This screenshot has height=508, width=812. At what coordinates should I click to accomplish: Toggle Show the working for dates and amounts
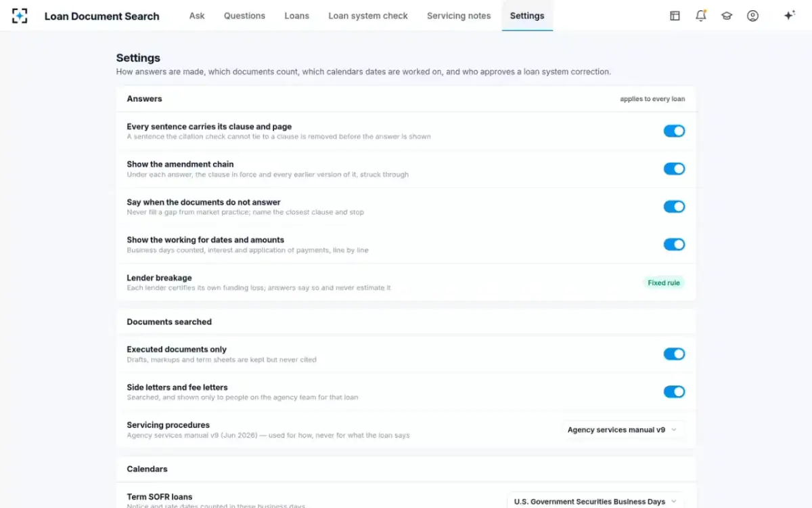click(x=674, y=245)
